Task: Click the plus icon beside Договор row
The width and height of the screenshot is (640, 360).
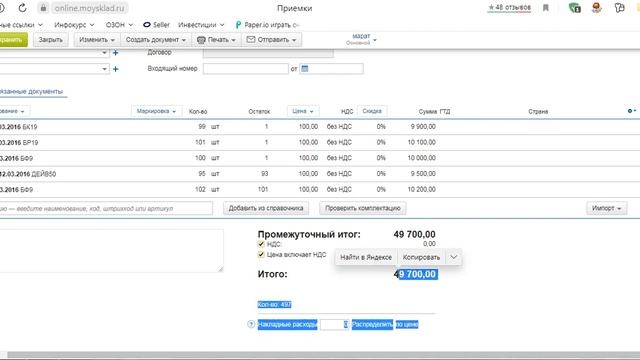Action: coord(116,53)
